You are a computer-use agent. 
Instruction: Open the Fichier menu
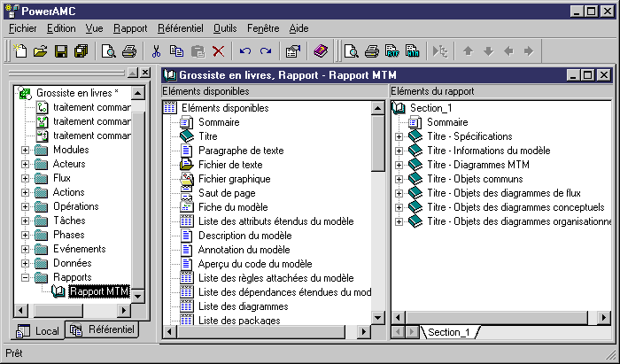pyautogui.click(x=23, y=28)
